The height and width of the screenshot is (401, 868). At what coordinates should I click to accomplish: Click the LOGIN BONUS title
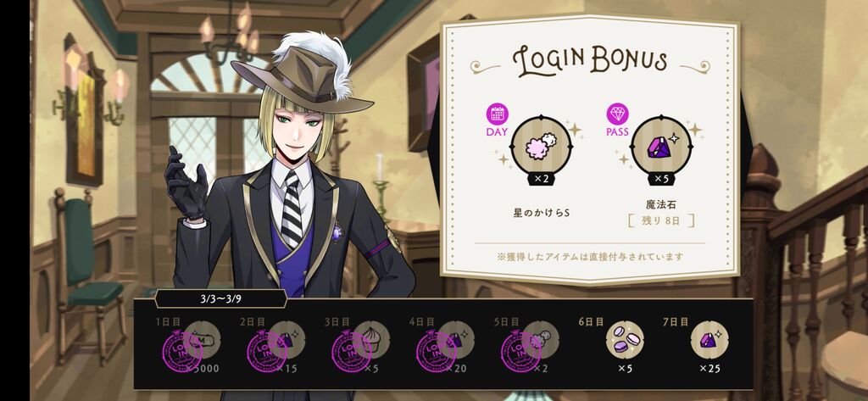[590, 61]
